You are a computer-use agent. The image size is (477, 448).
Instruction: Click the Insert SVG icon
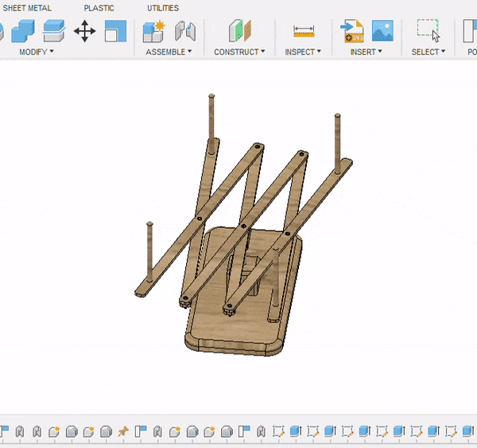coord(352,31)
